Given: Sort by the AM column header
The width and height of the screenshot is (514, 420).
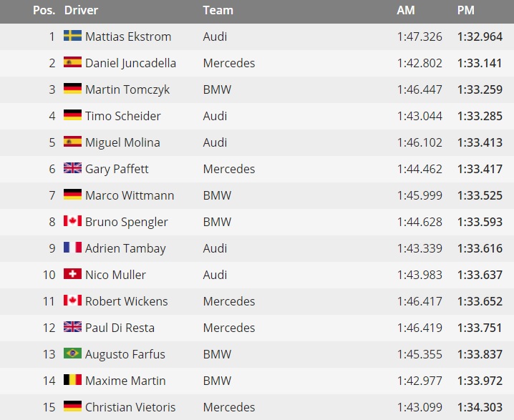Looking at the screenshot, I should (406, 11).
